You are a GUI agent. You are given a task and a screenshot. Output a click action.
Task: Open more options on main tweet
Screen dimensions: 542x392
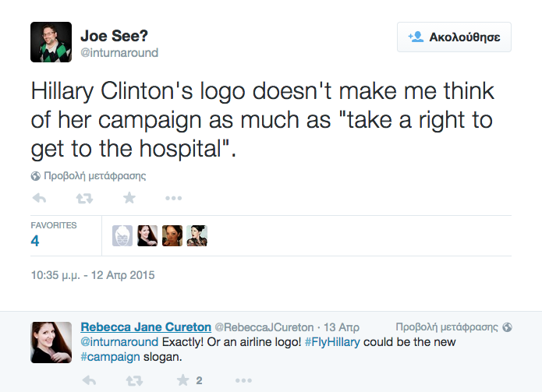tap(173, 198)
